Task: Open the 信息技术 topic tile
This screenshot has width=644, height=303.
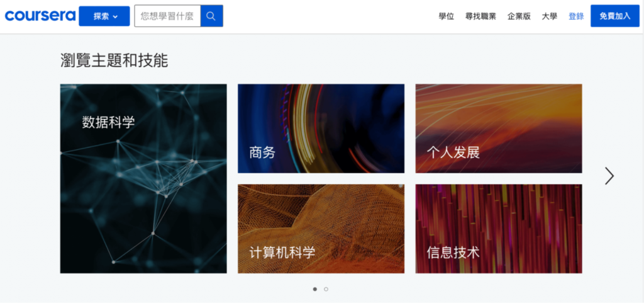Action: click(x=498, y=229)
